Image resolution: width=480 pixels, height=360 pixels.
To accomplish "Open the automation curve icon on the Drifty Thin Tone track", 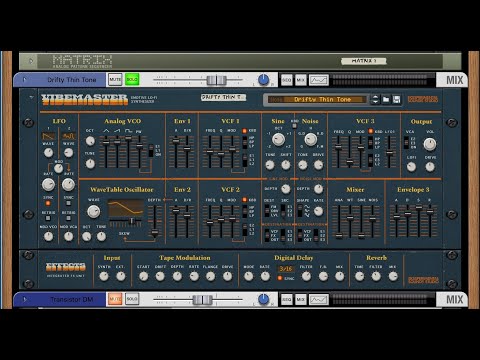I will tap(319, 80).
